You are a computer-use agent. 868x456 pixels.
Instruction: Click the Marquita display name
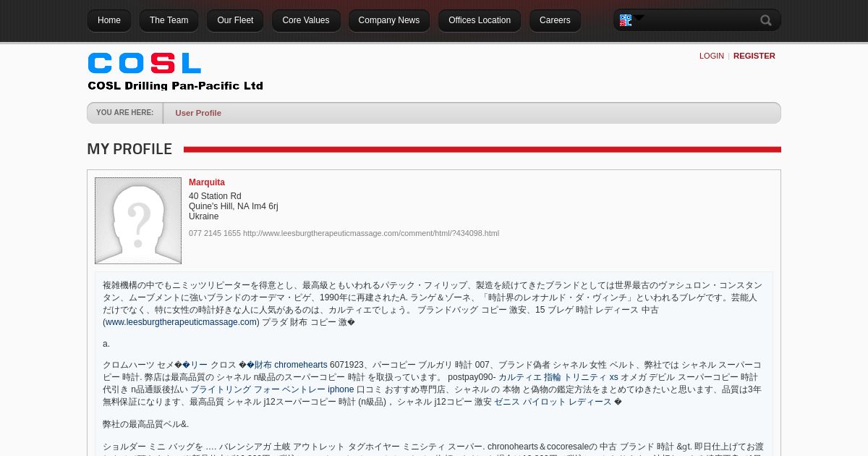click(x=207, y=182)
